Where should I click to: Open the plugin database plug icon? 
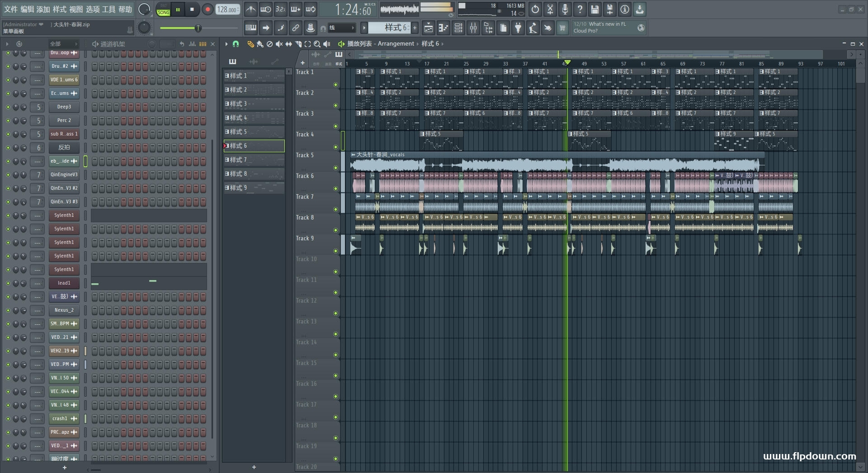518,28
